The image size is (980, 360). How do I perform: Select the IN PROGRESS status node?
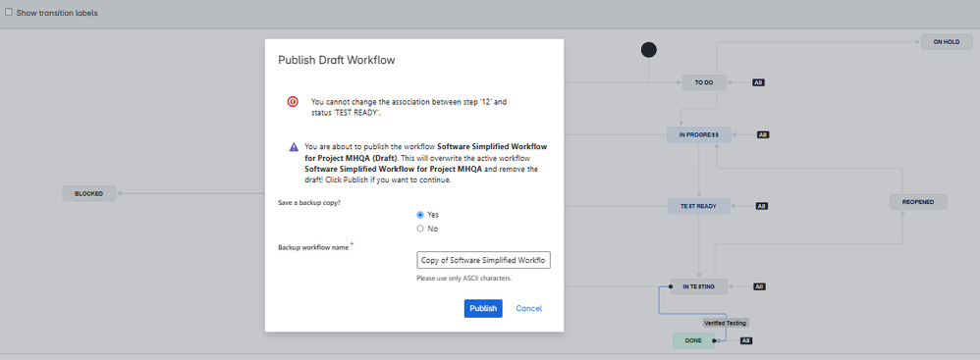699,134
